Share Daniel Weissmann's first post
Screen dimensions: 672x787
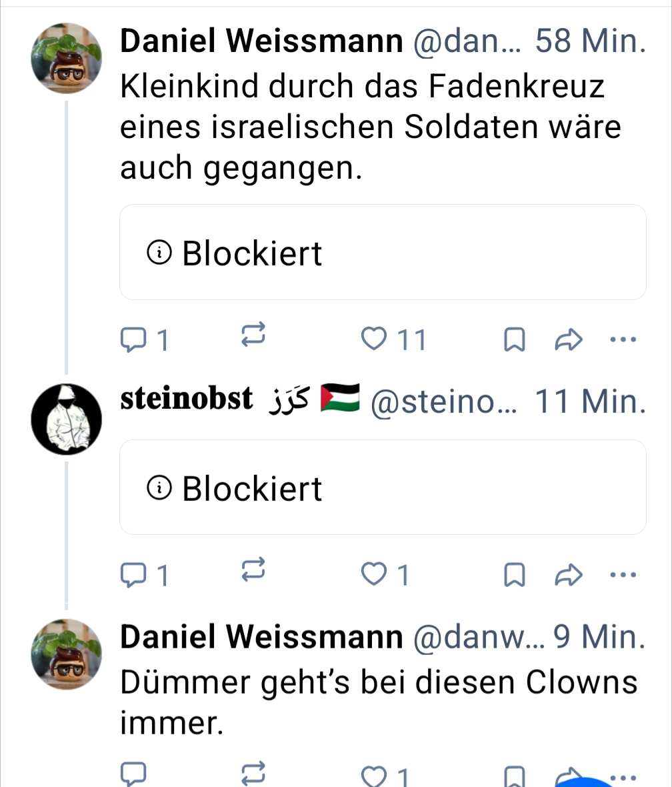pos(569,341)
